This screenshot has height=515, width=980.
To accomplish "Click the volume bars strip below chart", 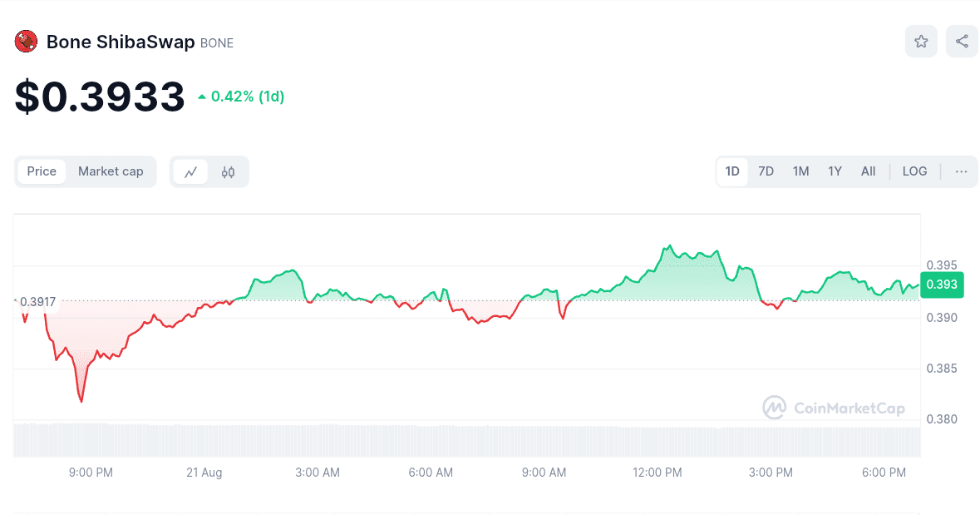I will (x=465, y=439).
